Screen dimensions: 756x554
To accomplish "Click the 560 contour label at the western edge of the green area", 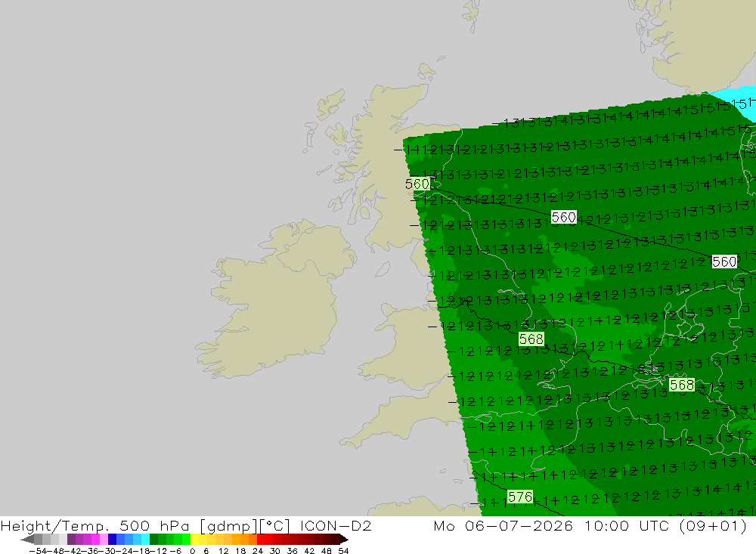I will 417,184.
